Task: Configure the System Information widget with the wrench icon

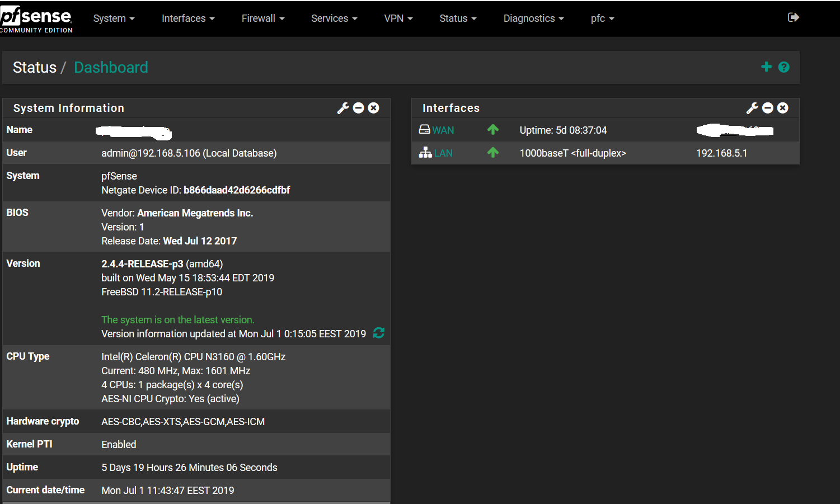Action: [343, 108]
